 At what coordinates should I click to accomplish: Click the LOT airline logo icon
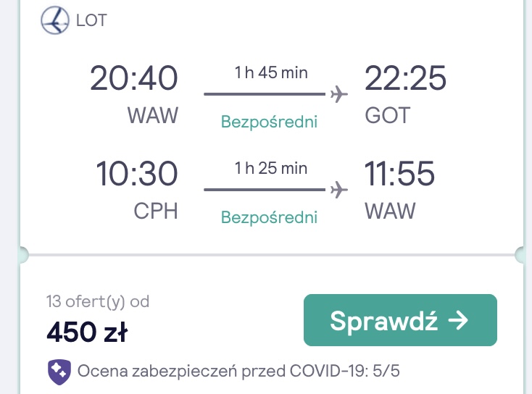point(55,20)
